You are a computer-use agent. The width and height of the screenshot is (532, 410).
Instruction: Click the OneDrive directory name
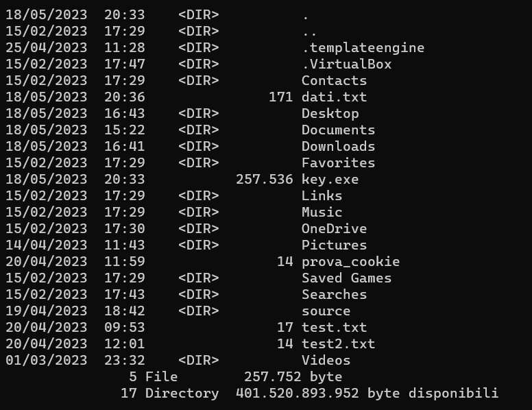click(334, 229)
